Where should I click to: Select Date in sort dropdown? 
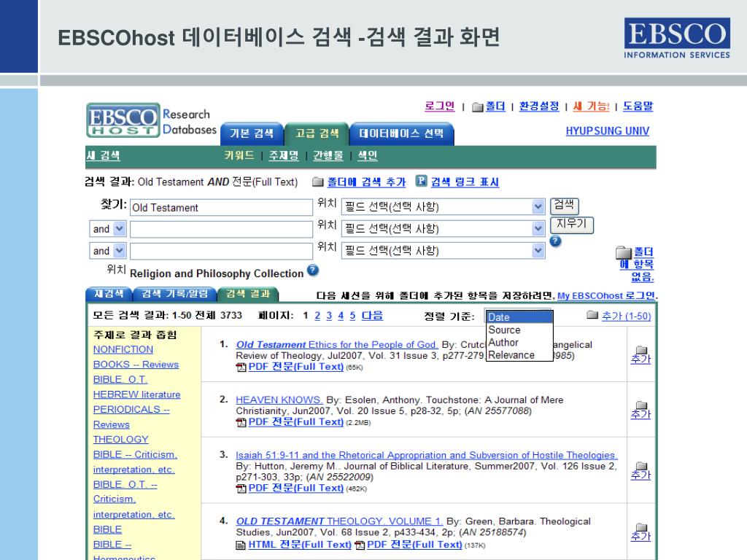(x=519, y=317)
